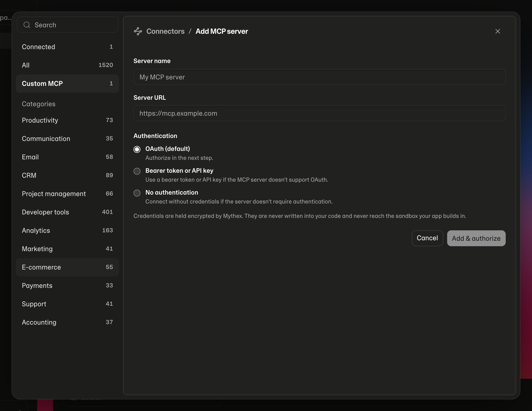Select the Bearer token or API key option
532x411 pixels.
point(137,171)
